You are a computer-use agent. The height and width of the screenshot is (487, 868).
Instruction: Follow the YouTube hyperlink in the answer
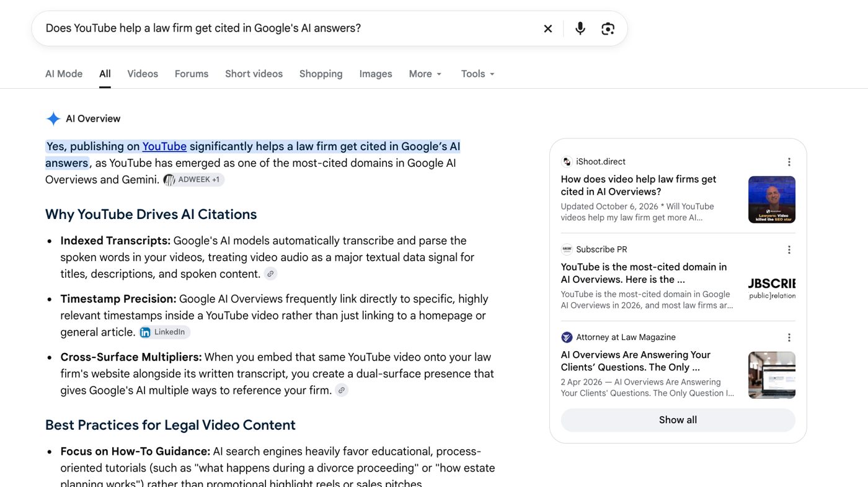(164, 146)
